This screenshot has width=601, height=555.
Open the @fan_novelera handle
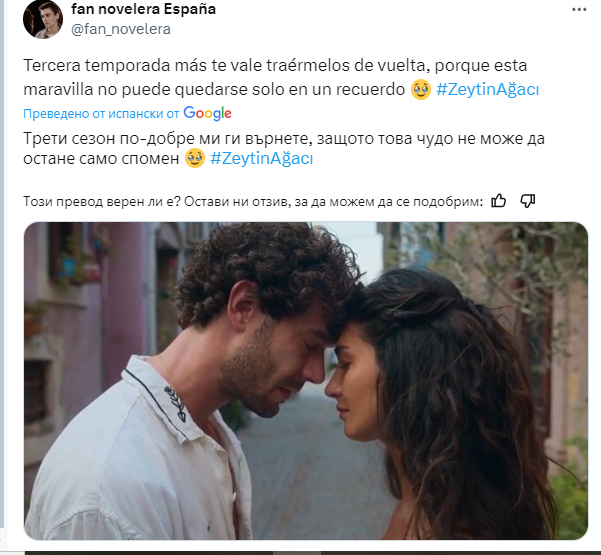coord(121,29)
